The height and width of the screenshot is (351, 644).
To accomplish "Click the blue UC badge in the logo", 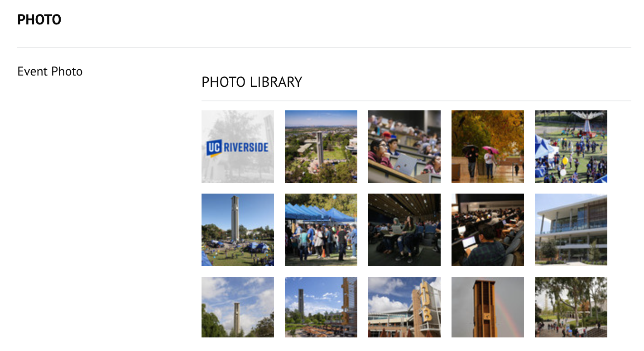I will (214, 148).
